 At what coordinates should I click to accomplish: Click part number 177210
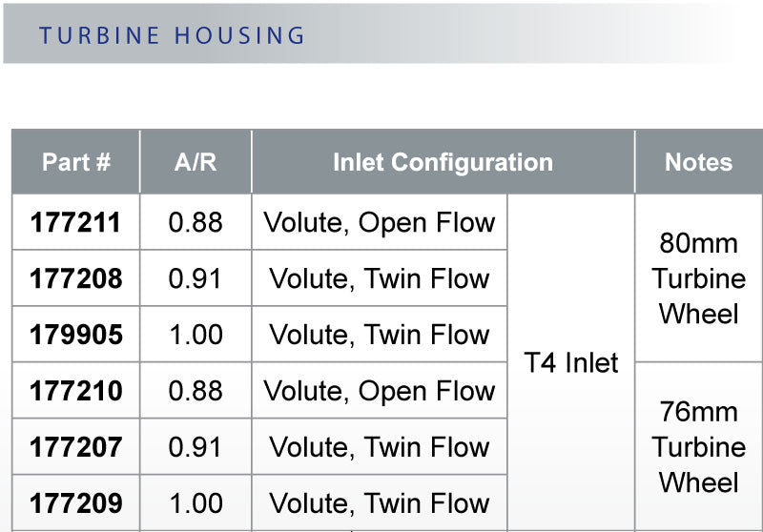tap(76, 391)
